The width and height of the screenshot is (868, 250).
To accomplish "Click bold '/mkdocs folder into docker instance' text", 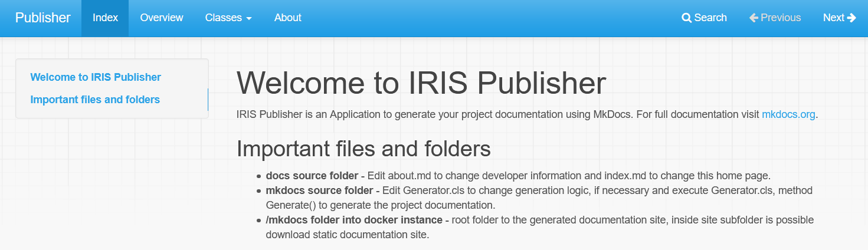I will [x=354, y=220].
